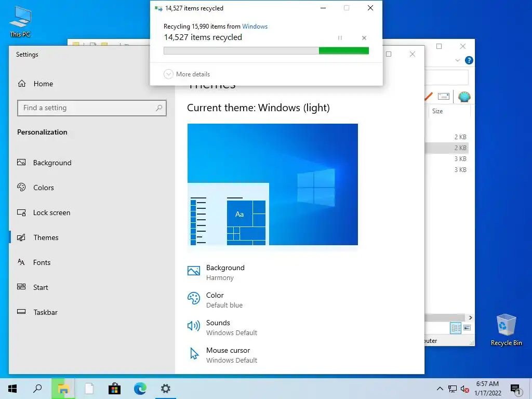The height and width of the screenshot is (399, 532).
Task: Focus the Find a setting search box
Action: (x=91, y=108)
